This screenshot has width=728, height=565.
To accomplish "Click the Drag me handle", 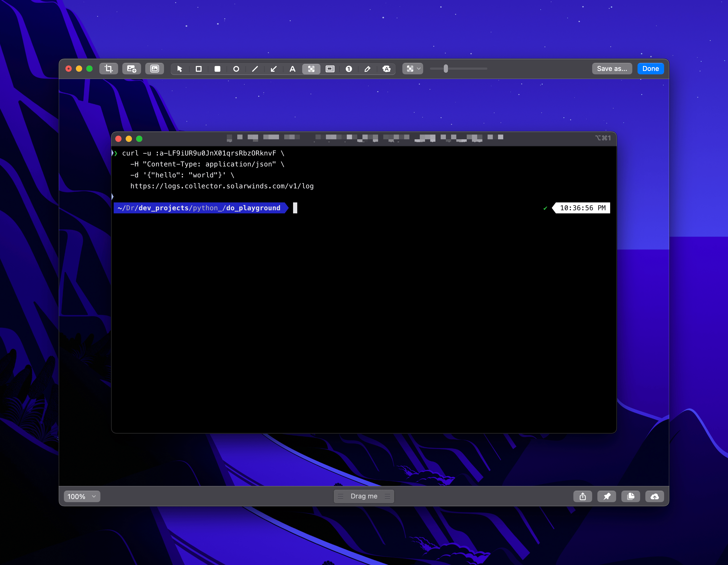I will click(364, 496).
